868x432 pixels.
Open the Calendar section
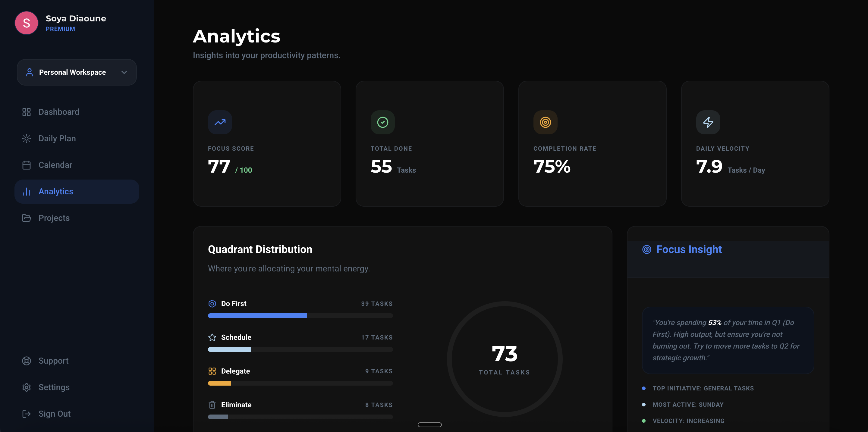55,165
